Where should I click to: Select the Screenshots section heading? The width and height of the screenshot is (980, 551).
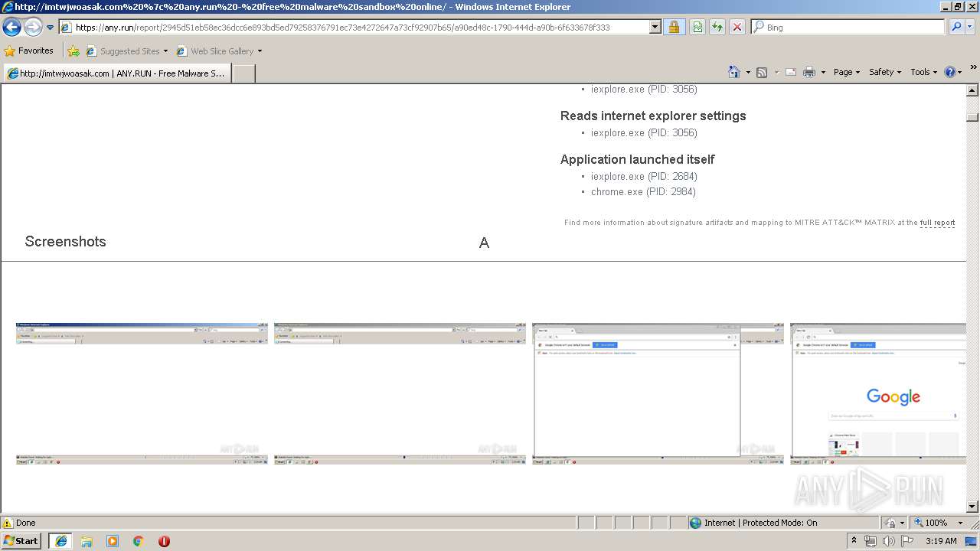(x=65, y=242)
